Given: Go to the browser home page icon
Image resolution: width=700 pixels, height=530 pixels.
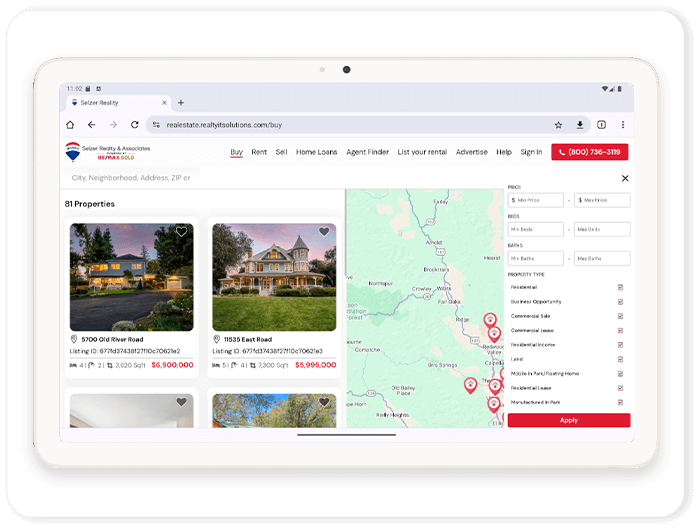Looking at the screenshot, I should pos(70,125).
